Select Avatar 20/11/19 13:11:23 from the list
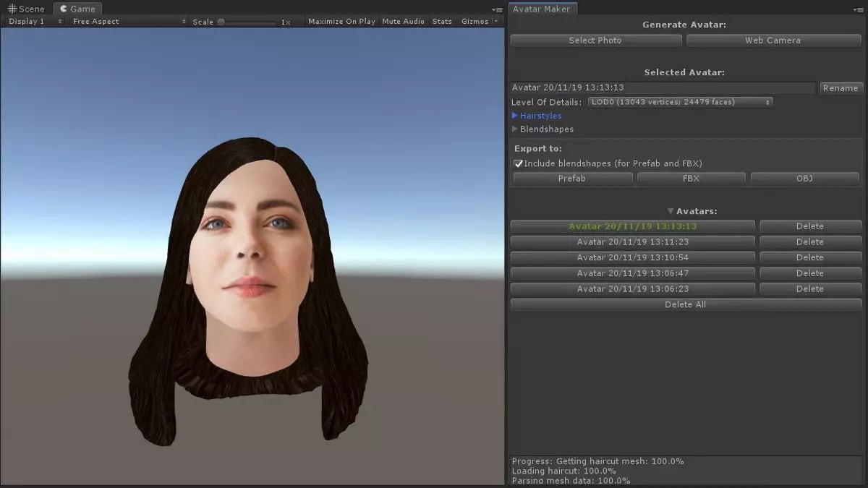This screenshot has width=868, height=488. [x=632, y=241]
